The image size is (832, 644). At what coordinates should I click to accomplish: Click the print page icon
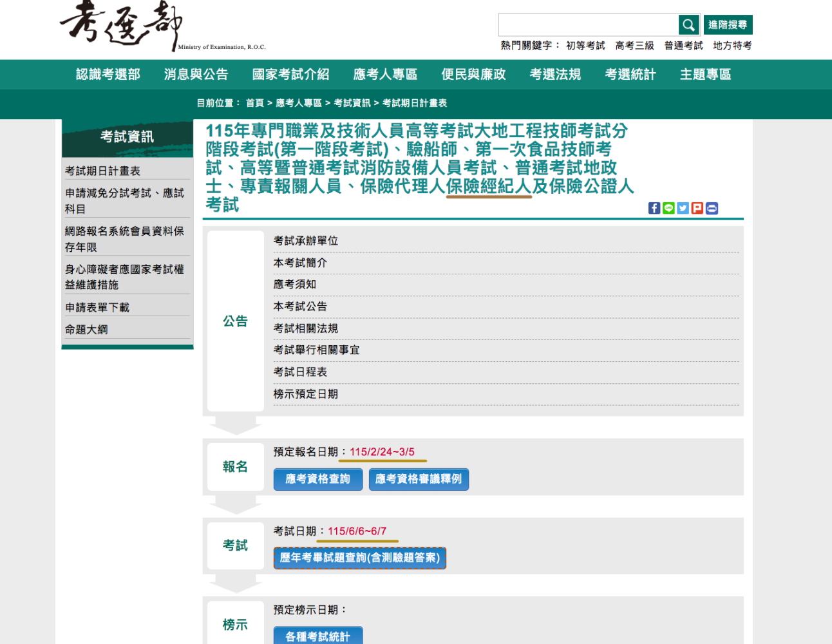tap(712, 208)
